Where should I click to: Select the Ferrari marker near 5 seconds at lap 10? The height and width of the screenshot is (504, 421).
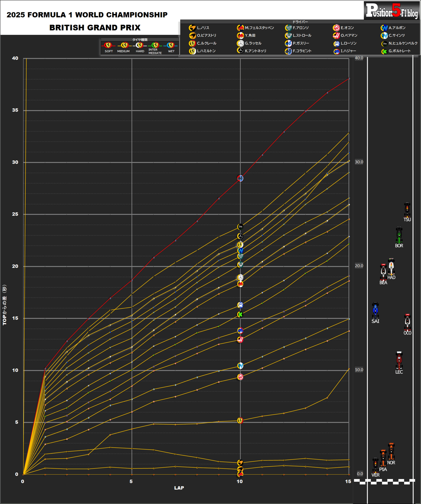coord(240,420)
